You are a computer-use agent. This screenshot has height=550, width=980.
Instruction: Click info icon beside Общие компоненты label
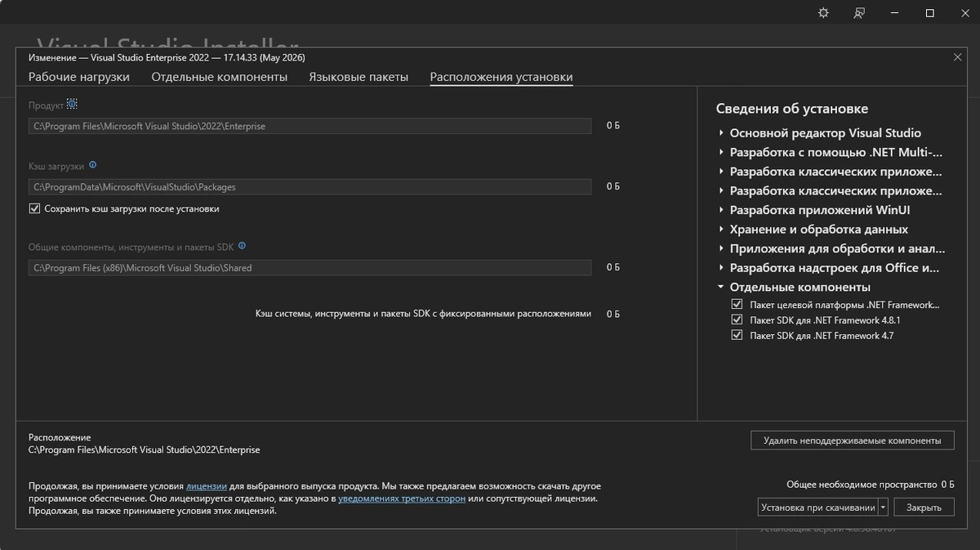242,245
